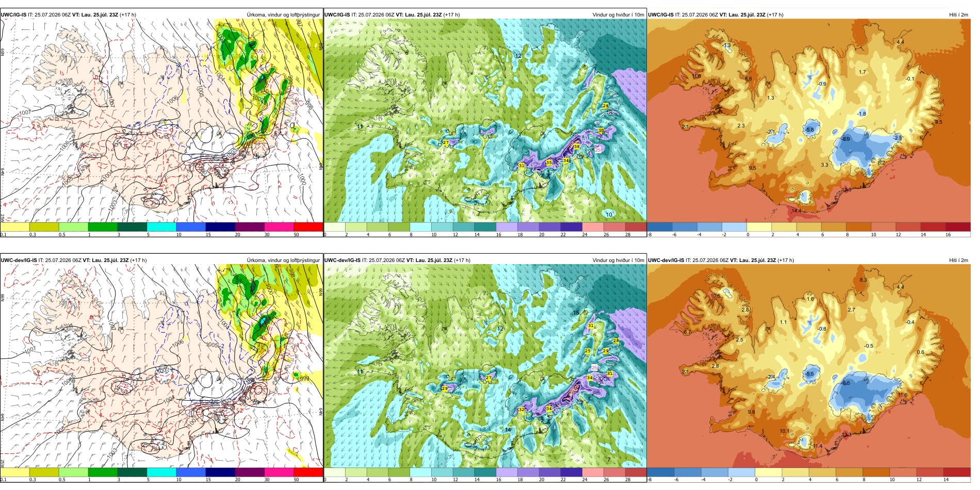Select the 30 gust label on UWC wind map
This screenshot has width=980, height=490.
(601, 131)
